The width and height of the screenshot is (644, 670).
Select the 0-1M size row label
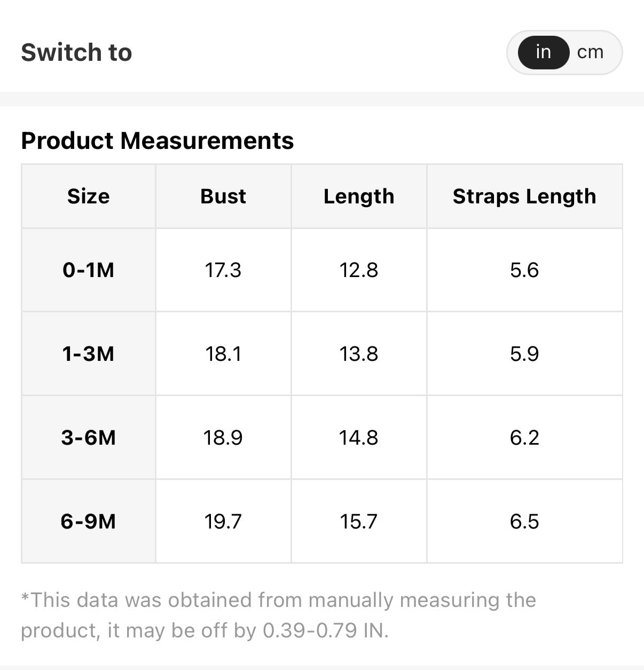(x=89, y=270)
